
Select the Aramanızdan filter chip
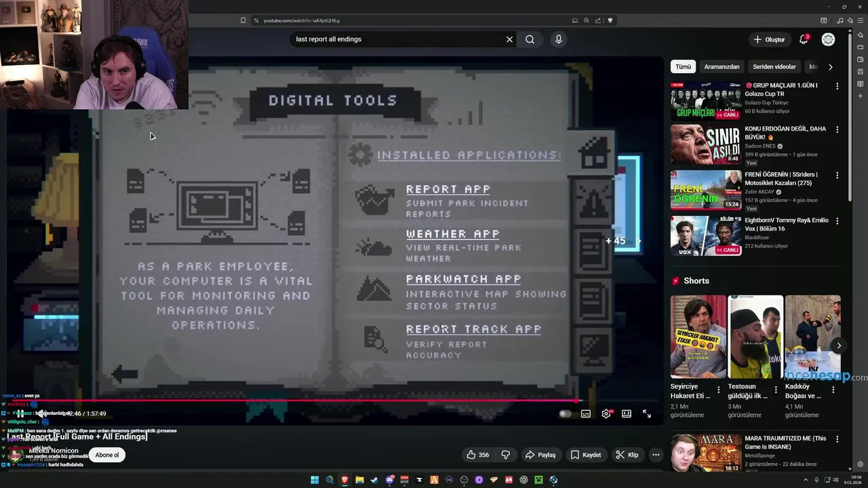(x=722, y=66)
